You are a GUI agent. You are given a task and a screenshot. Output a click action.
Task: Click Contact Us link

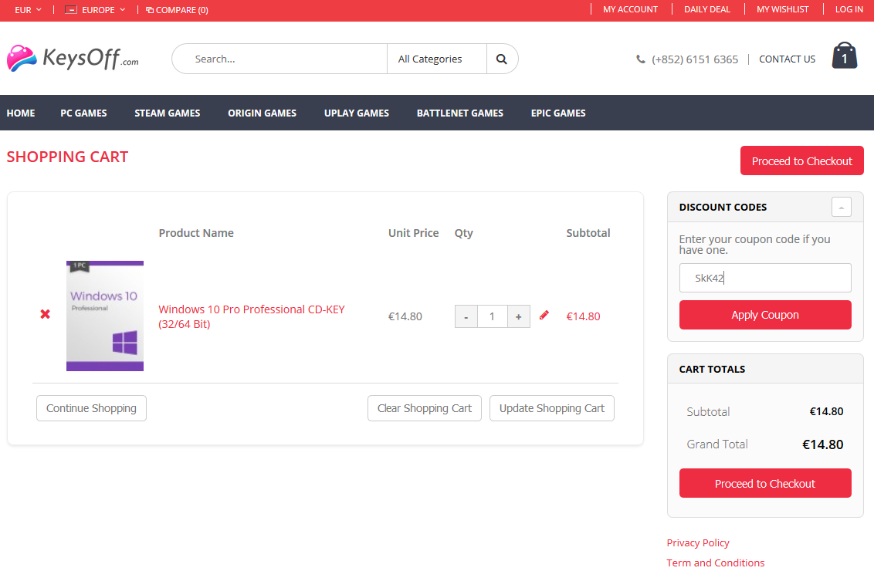[787, 59]
